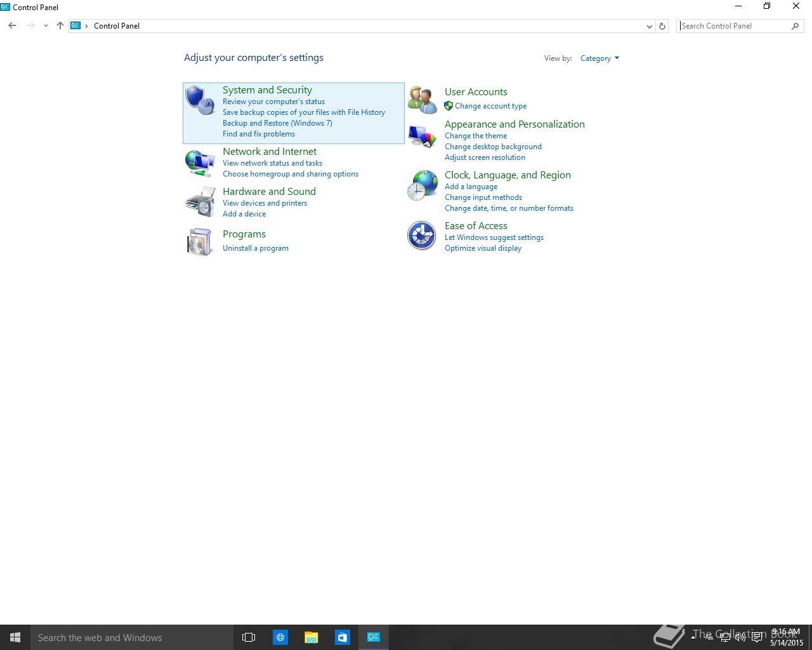Open the volume speaker tray icon
812x650 pixels.
pos(740,638)
